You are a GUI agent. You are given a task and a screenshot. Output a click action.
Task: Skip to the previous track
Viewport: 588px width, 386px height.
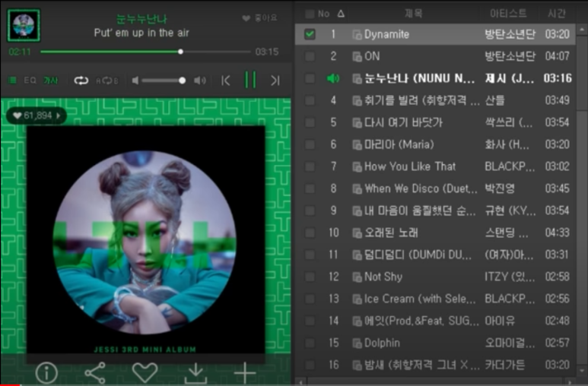point(226,81)
